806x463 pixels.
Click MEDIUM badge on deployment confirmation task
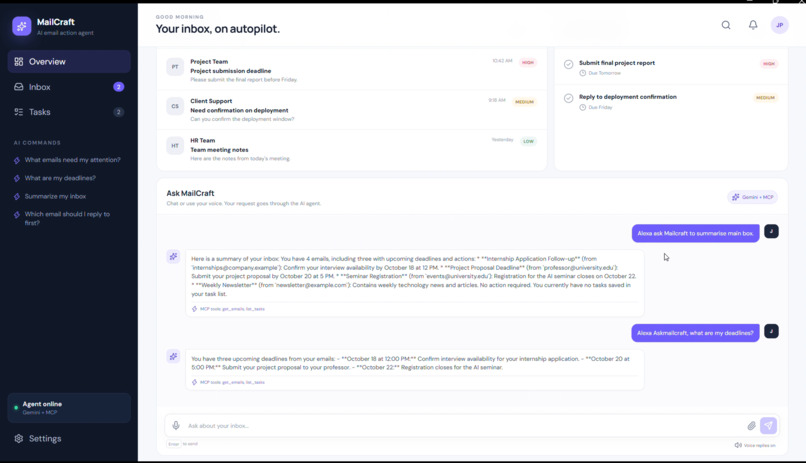[765, 98]
